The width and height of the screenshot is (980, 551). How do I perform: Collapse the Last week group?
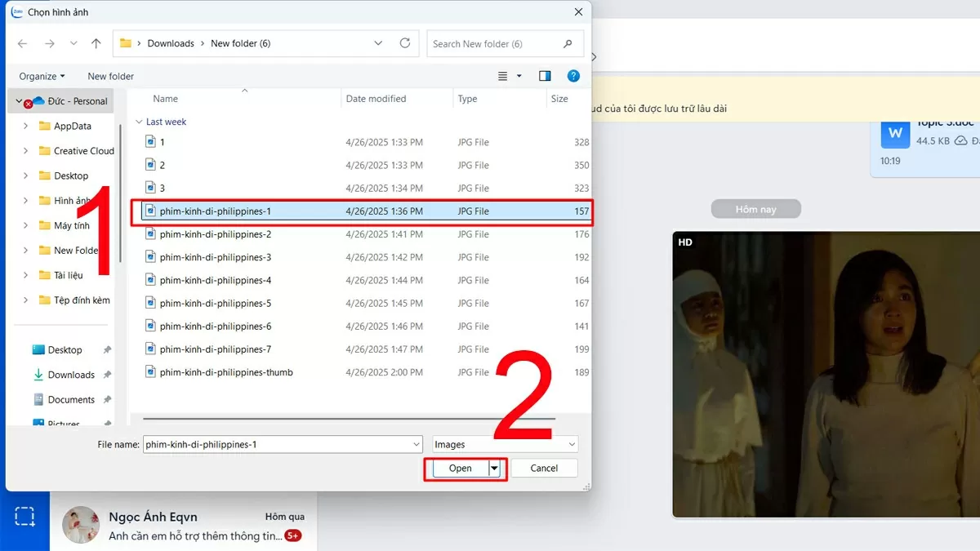(x=139, y=122)
